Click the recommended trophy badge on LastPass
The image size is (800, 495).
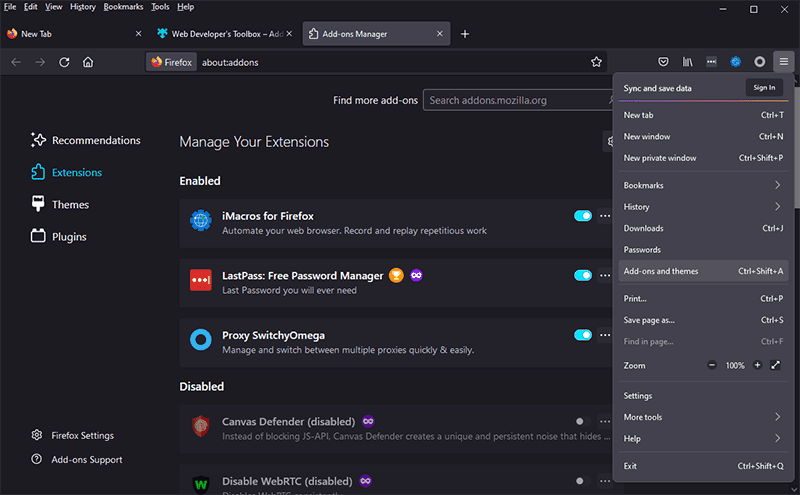click(x=396, y=276)
